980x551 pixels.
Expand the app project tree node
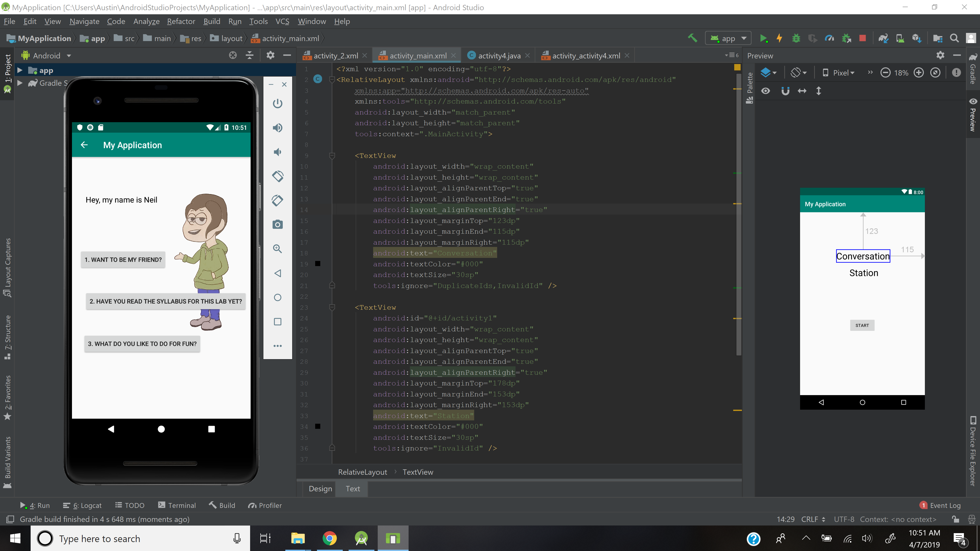20,70
